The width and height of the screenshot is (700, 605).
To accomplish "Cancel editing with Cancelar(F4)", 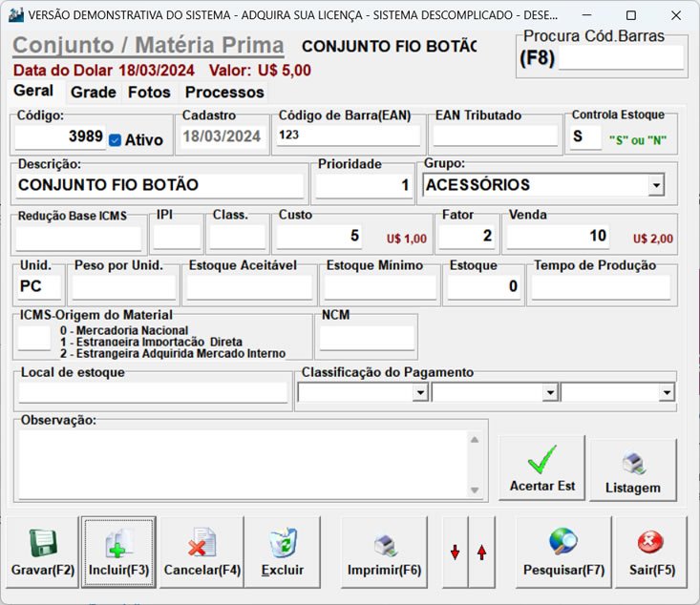I will click(x=202, y=553).
